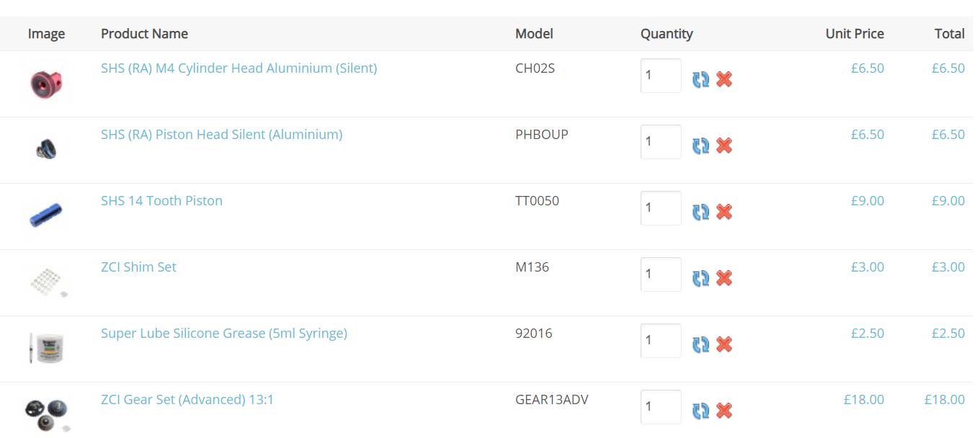Click the red cylinder head thumbnail
Screen dimensions: 980x438
click(46, 84)
